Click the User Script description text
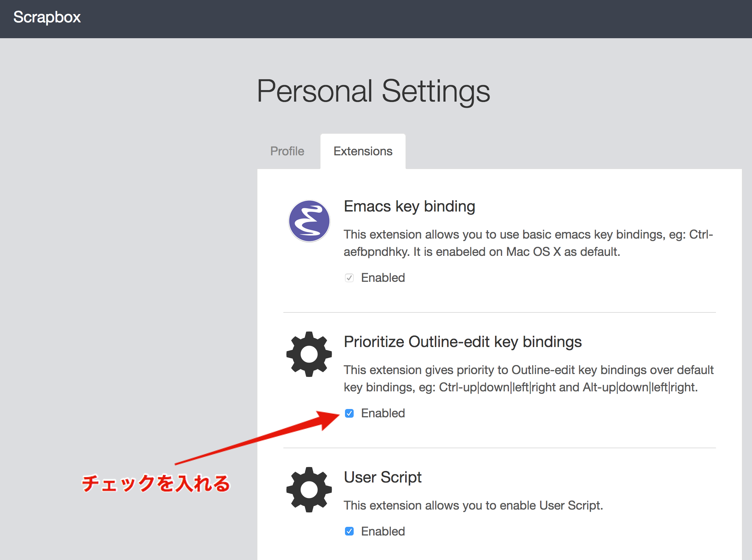 (x=473, y=506)
